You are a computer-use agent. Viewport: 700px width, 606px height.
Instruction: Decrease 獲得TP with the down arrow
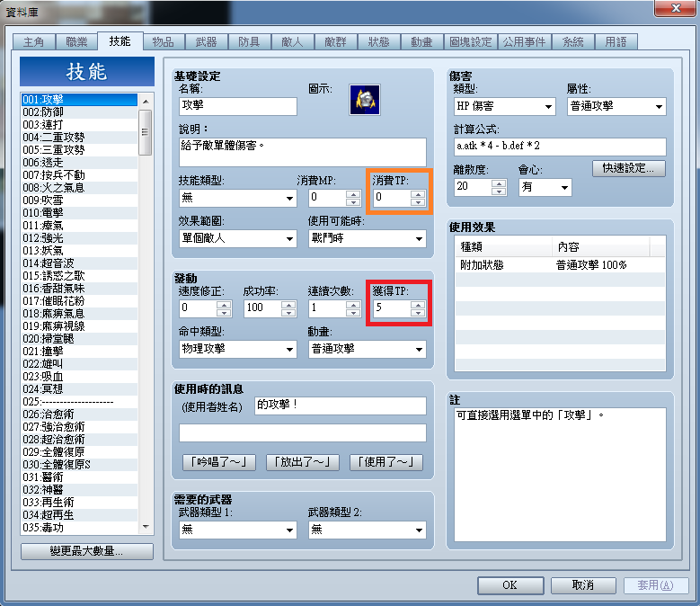418,313
